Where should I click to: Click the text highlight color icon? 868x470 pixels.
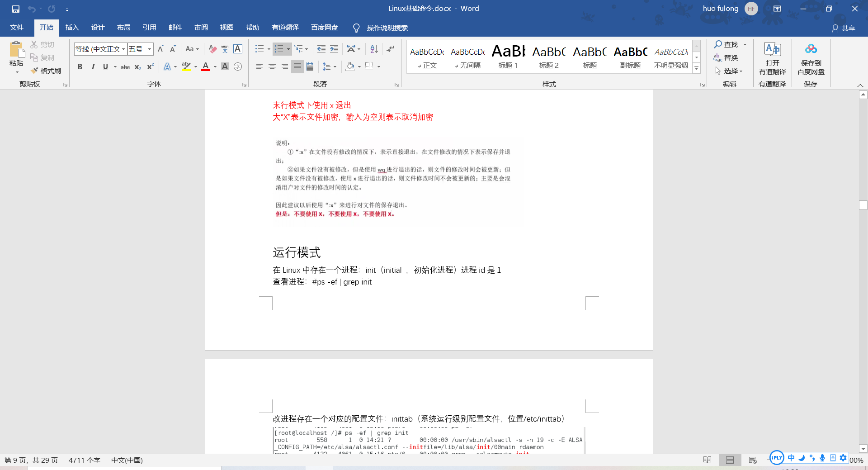click(186, 66)
